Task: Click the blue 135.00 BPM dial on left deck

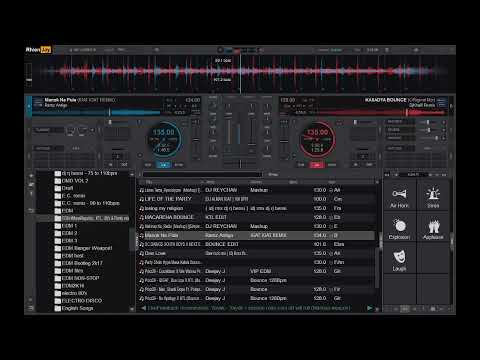Action: coord(163,140)
